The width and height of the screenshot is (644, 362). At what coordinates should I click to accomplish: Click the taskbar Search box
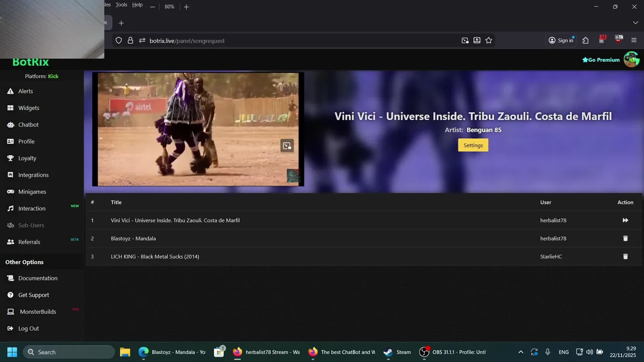[69, 352]
